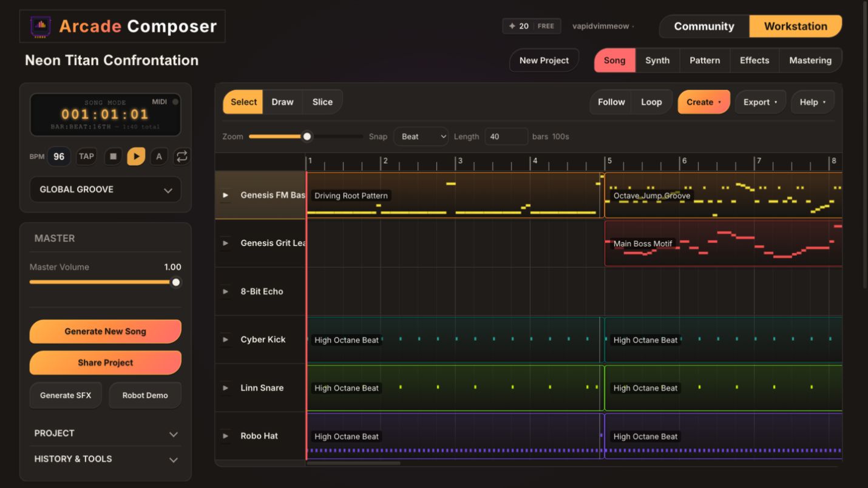Click the Zoom slider handle

point(307,137)
